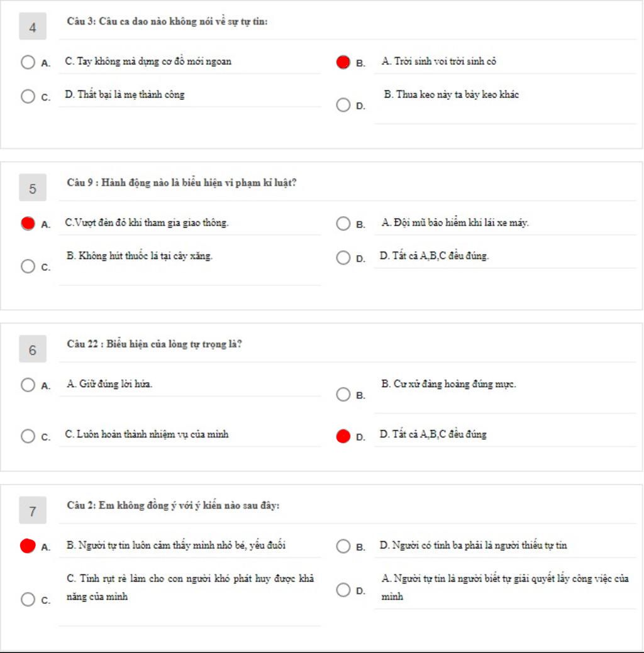The image size is (644, 653).
Task: Click selected red radio B in question 4
Action: pos(343,62)
